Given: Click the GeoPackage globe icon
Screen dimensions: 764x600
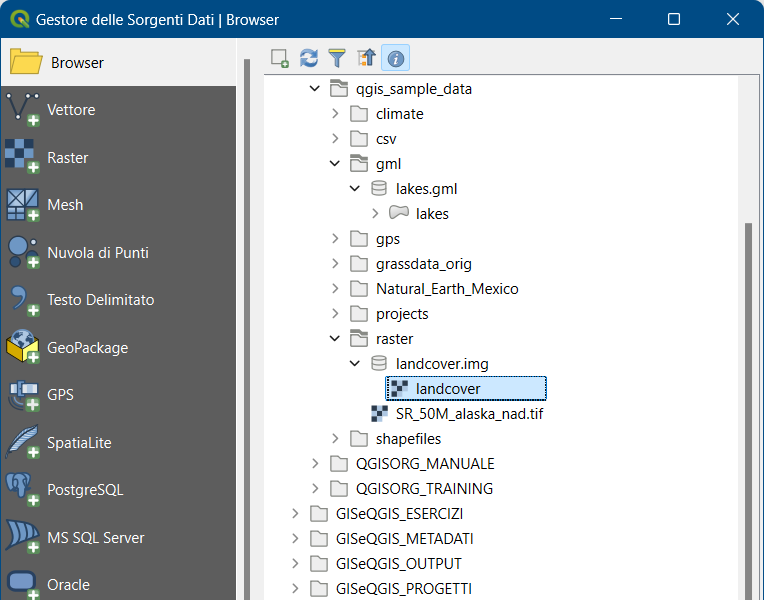Looking at the screenshot, I should point(22,347).
